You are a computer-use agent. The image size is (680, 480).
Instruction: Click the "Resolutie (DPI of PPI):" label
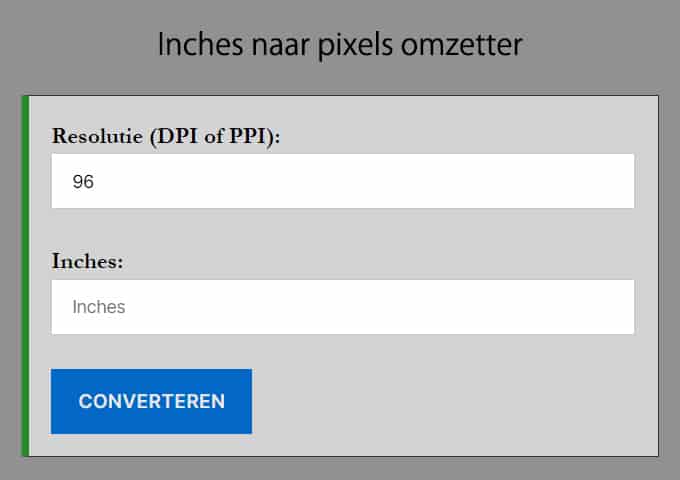[x=166, y=137]
